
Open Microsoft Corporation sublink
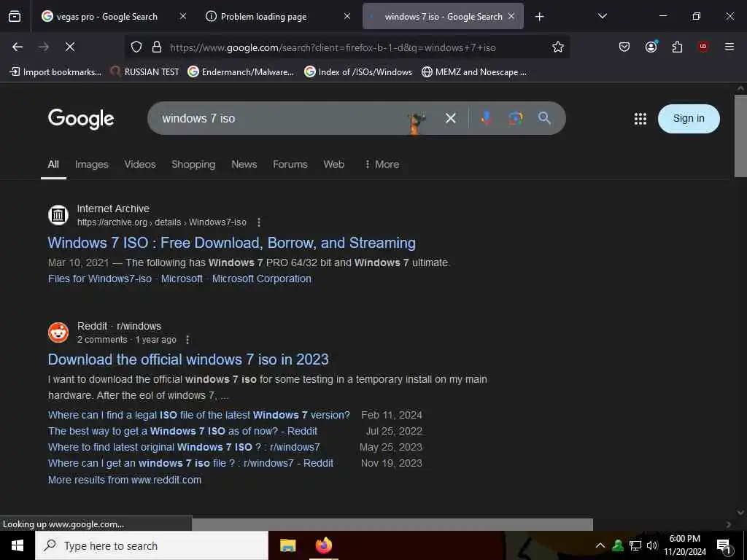262,279
